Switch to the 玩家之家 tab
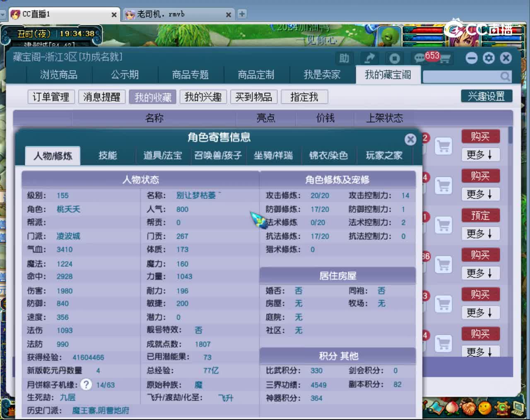530x420 pixels. (384, 155)
